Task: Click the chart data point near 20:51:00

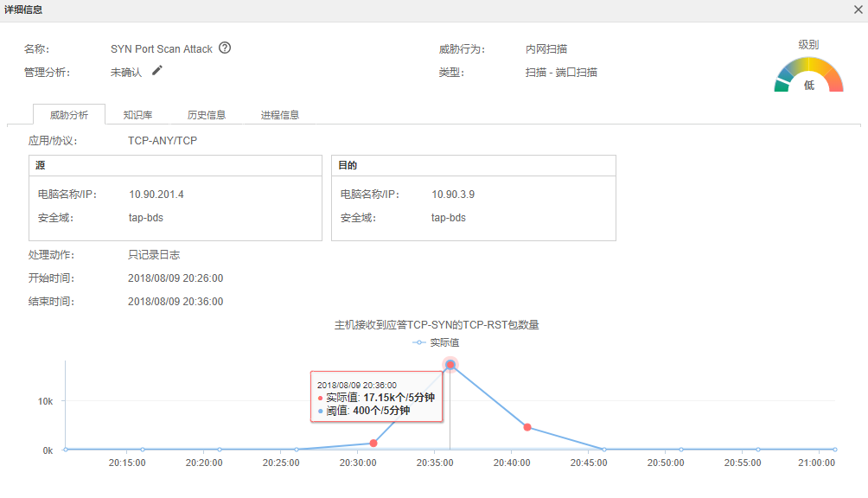Action: coord(681,450)
